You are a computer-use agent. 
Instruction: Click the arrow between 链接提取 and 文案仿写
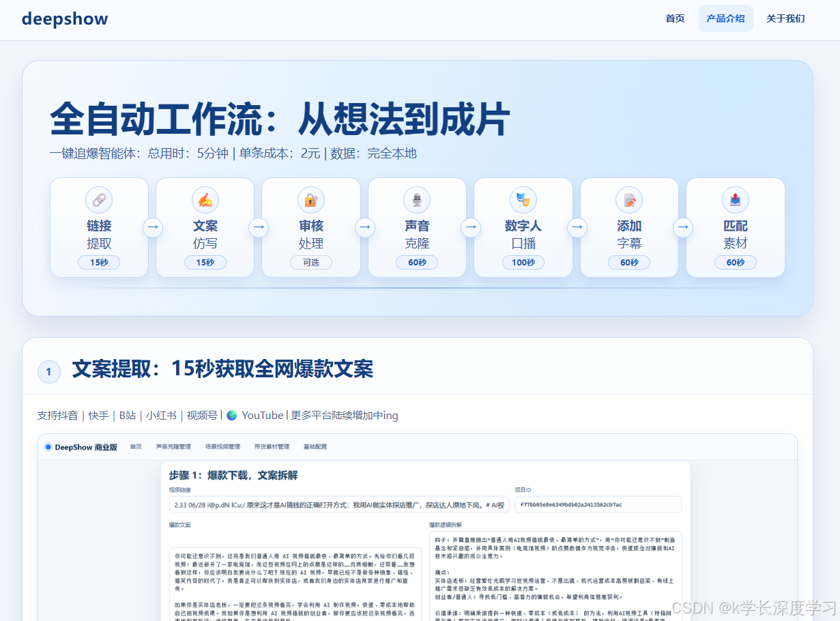pyautogui.click(x=152, y=227)
